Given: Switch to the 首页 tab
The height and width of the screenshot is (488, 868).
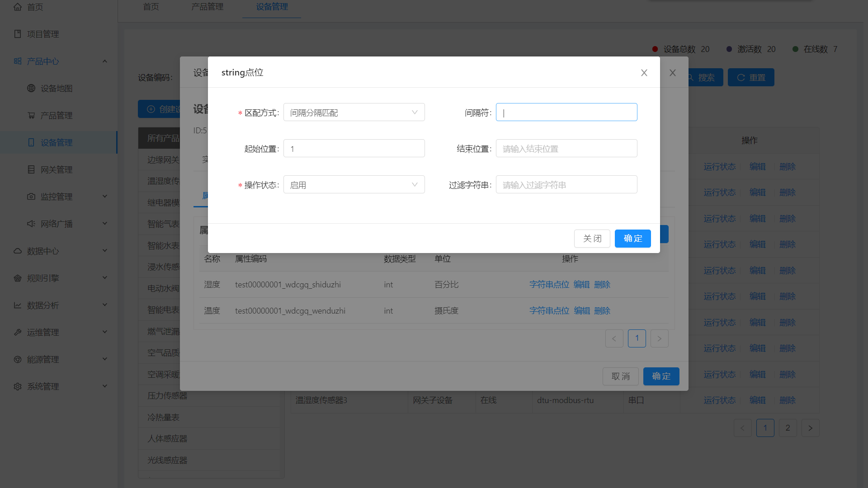Looking at the screenshot, I should pyautogui.click(x=151, y=7).
